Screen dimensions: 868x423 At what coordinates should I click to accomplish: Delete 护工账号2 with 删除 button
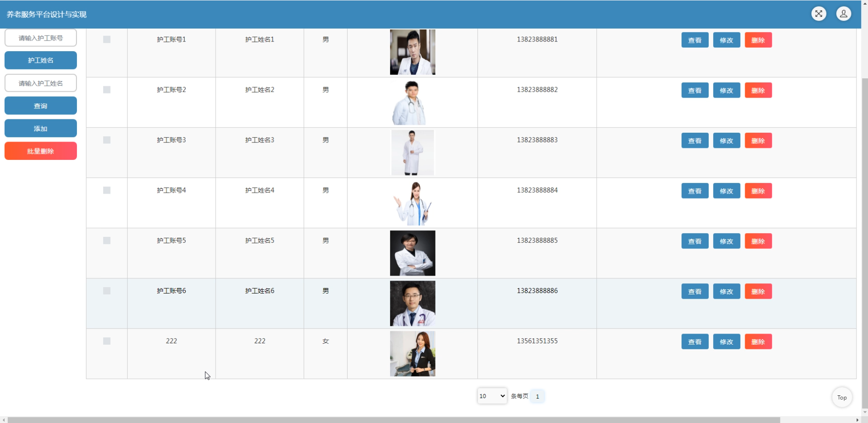758,90
